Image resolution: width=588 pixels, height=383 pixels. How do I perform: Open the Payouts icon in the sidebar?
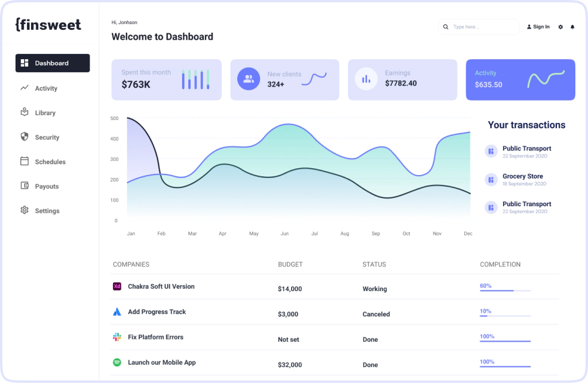tap(24, 186)
